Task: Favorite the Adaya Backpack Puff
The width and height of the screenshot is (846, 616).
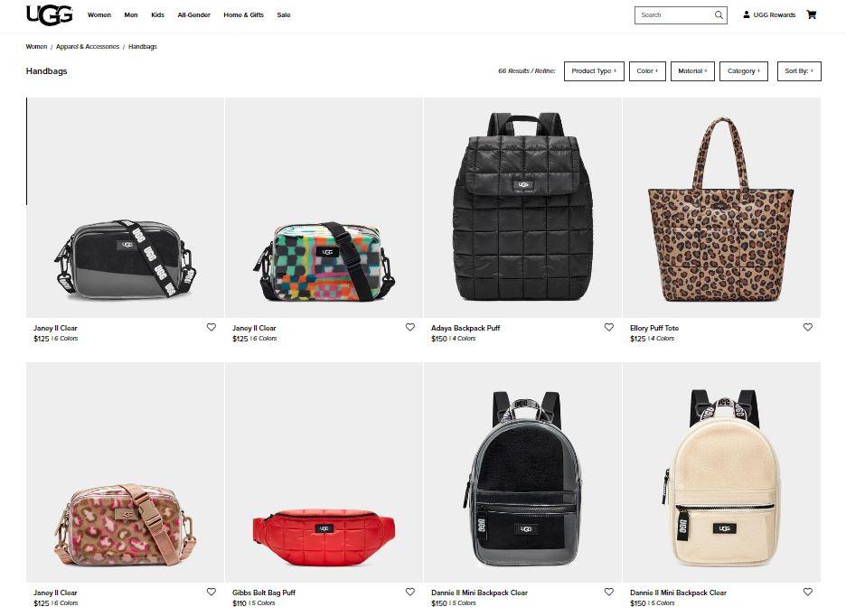Action: (x=609, y=327)
